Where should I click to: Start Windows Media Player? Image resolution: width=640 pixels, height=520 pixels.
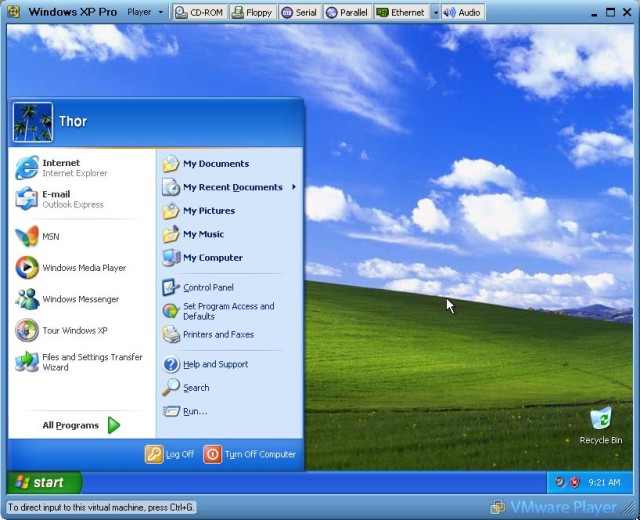pyautogui.click(x=70, y=268)
